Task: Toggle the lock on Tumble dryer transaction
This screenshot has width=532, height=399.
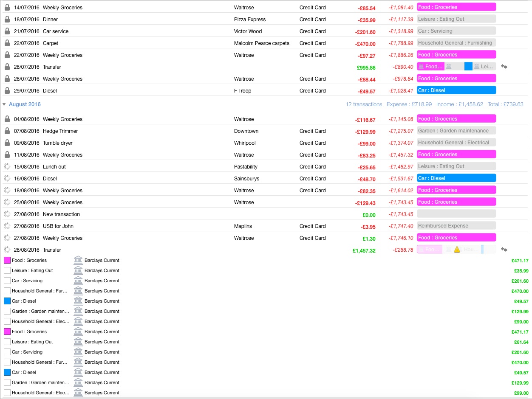Action: 7,143
